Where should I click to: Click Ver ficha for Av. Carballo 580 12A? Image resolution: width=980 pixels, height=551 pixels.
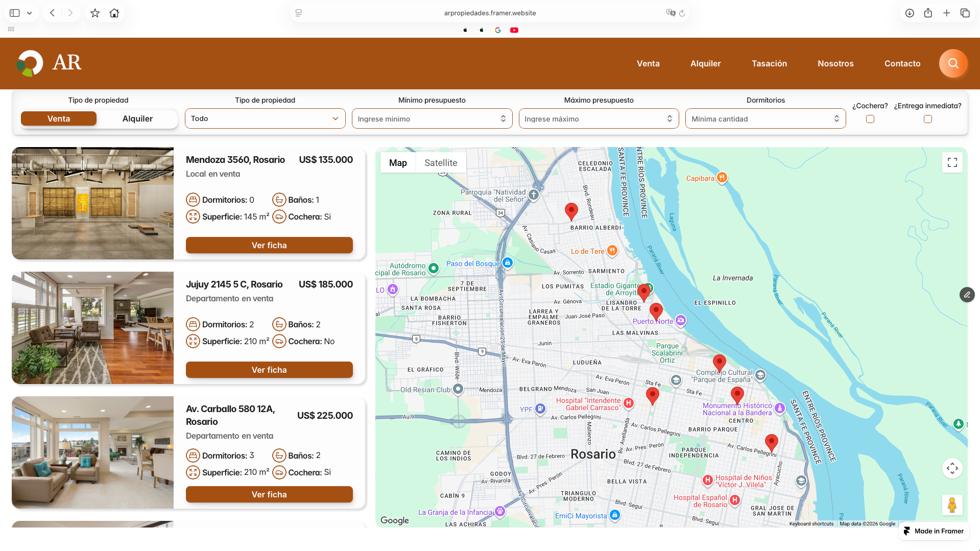(x=269, y=494)
